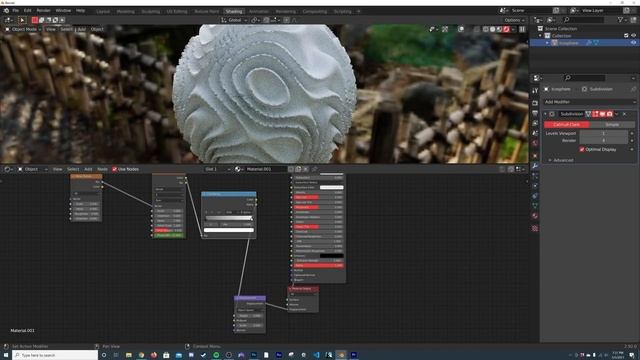Expand the Icosphere tree item
Image resolution: width=640 pixels, height=360 pixels.
(547, 43)
